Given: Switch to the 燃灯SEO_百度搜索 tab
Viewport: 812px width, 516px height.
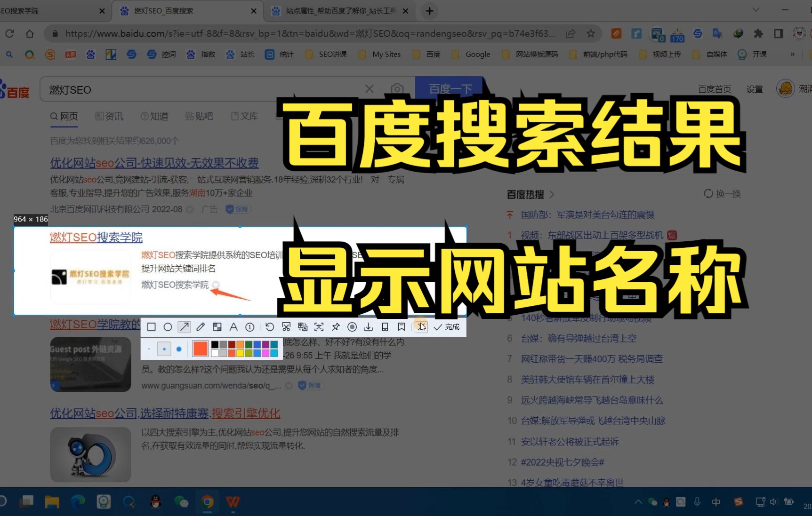Looking at the screenshot, I should (x=187, y=11).
